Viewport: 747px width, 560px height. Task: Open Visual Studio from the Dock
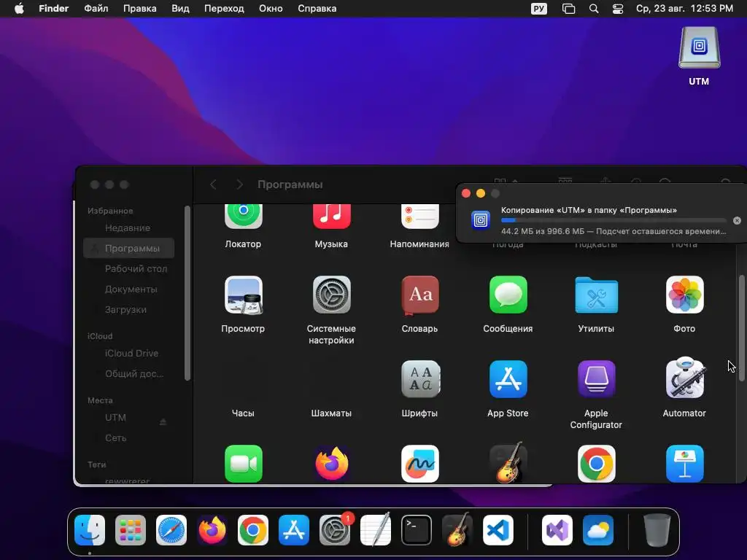point(557,530)
